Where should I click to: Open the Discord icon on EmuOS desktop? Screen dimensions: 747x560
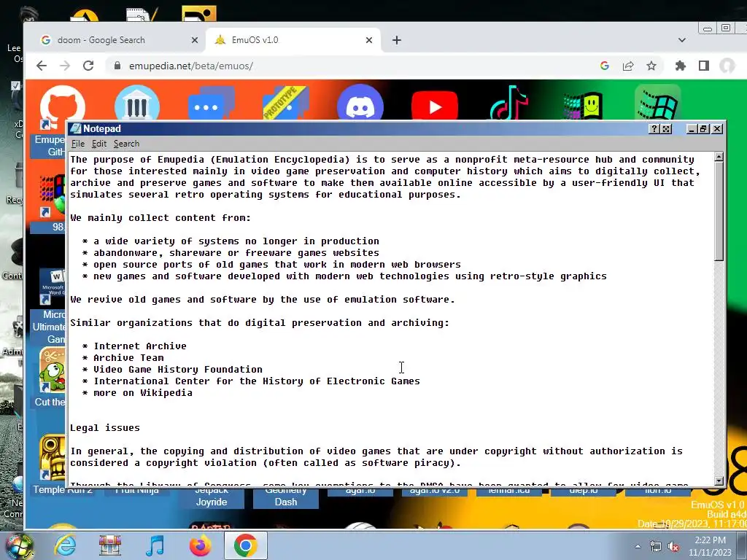pyautogui.click(x=360, y=103)
